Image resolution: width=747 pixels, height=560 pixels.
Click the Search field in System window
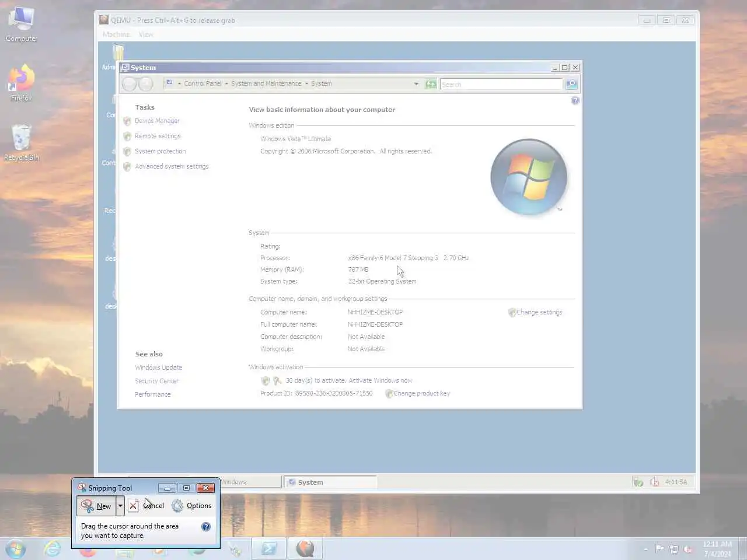click(x=501, y=84)
